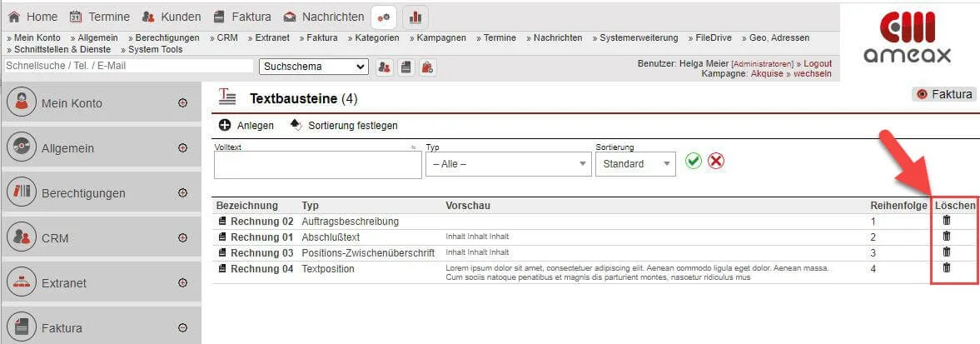Reset the filter with the red X icon
This screenshot has height=344, width=980.
pyautogui.click(x=716, y=162)
